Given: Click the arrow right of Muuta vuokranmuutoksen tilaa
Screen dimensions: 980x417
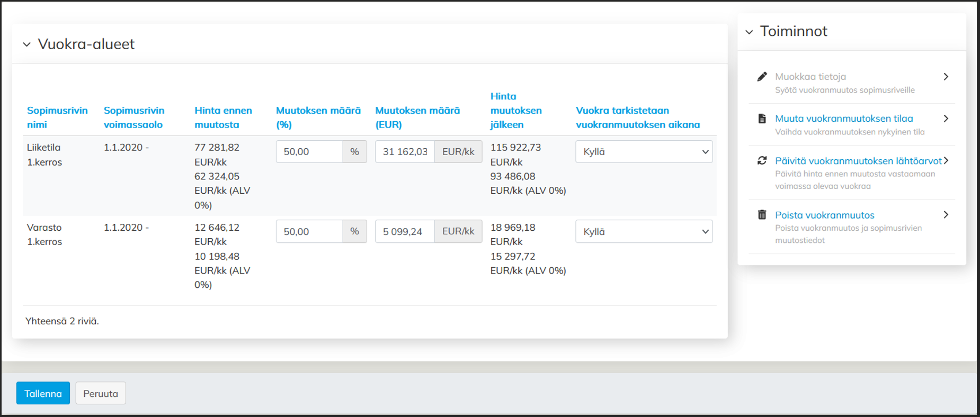Looking at the screenshot, I should 946,119.
